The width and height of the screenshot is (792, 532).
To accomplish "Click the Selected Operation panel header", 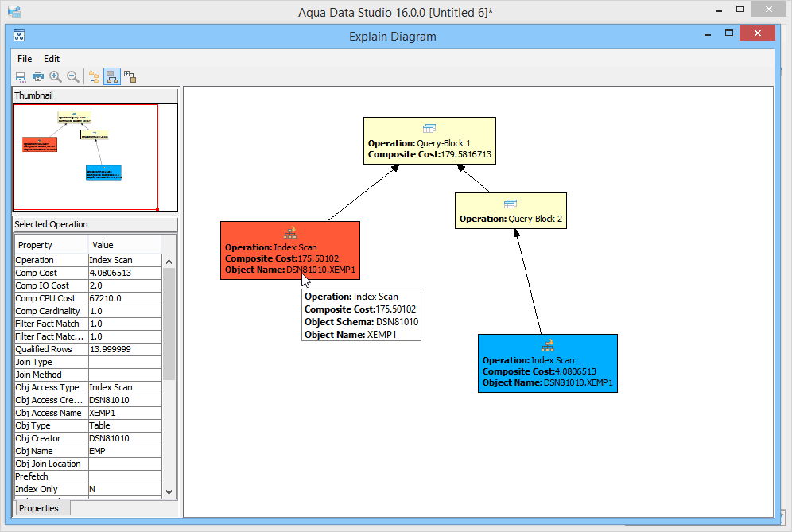I will [95, 224].
